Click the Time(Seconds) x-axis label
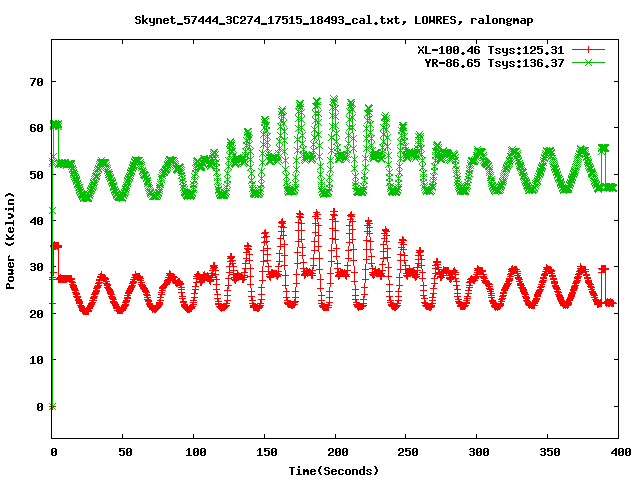This screenshot has height=480, width=640. (x=334, y=471)
